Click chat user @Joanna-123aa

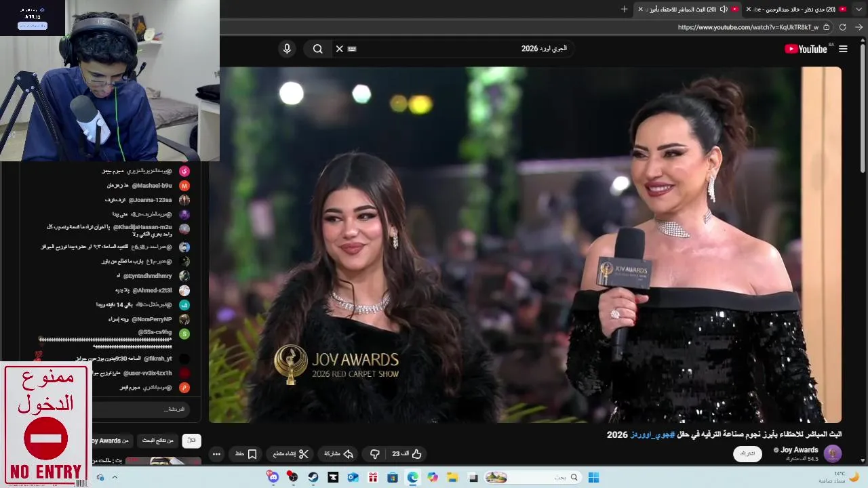[x=150, y=200]
